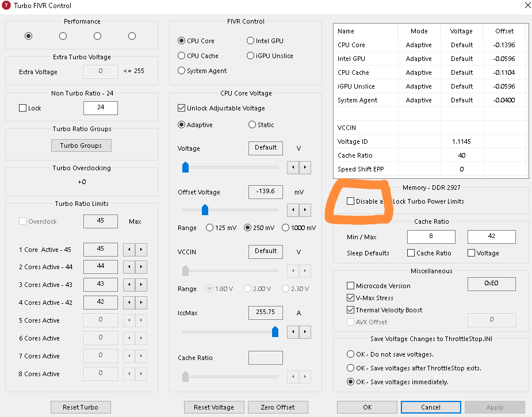Increase 2 Cores Active ratio with right arrow

coord(141,267)
